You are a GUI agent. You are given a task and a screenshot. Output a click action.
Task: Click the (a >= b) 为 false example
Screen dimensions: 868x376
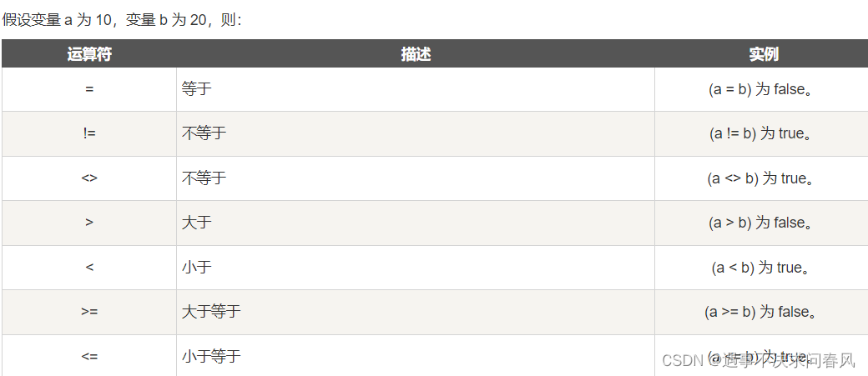(x=761, y=312)
